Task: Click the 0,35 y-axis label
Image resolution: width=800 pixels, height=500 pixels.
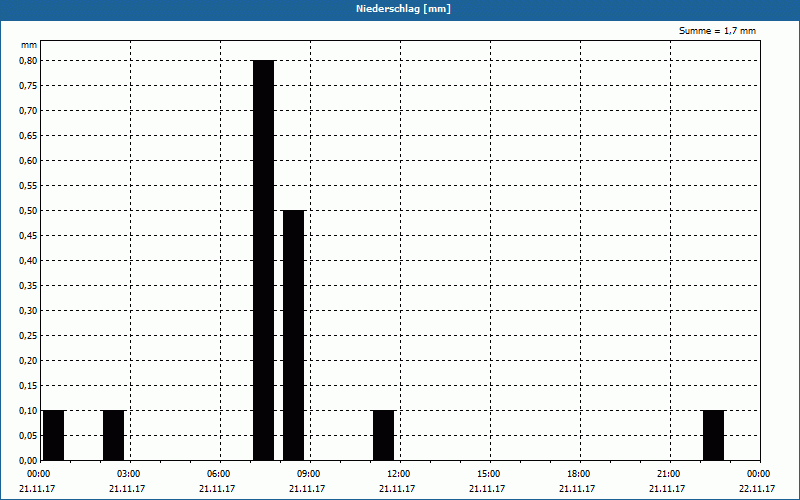Action: pyautogui.click(x=28, y=286)
